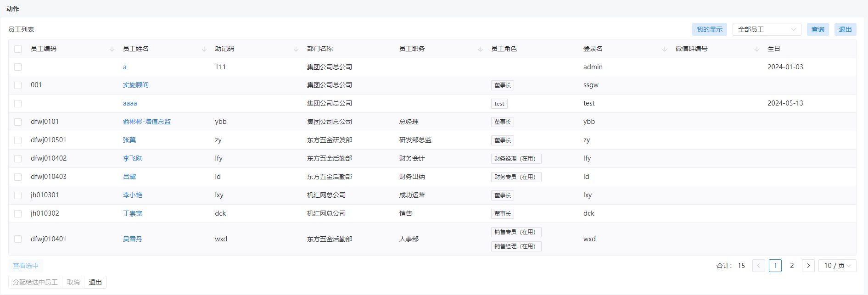
Task: Open employee link 丁崇宽
Action: 133,213
